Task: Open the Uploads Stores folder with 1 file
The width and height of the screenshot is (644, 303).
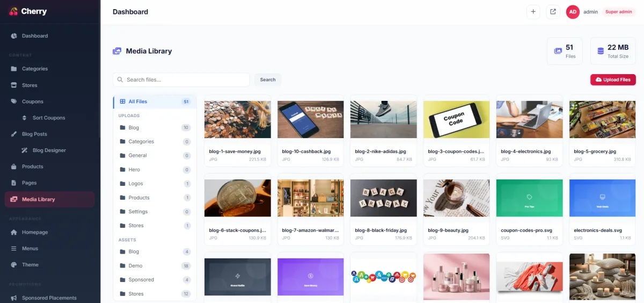Action: coord(155,226)
